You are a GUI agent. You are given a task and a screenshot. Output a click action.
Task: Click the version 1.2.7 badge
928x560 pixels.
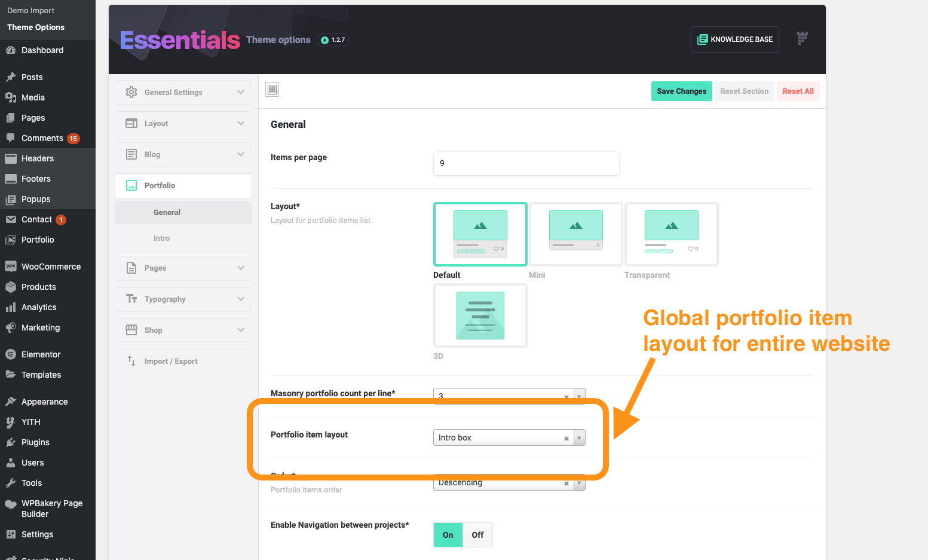[x=333, y=40]
